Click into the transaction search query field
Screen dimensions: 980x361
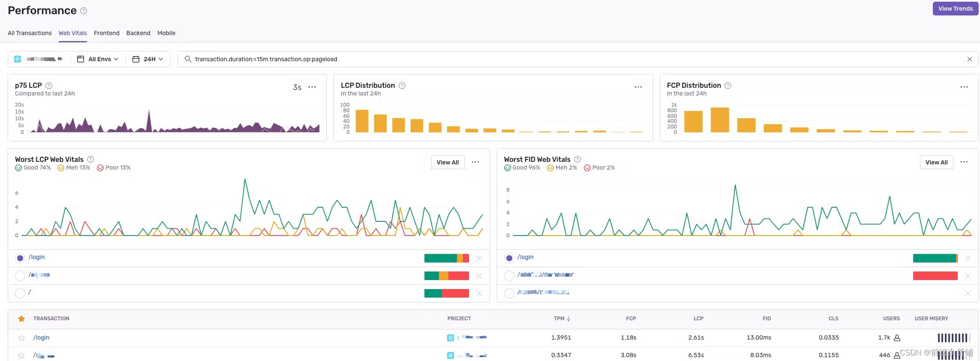click(578, 59)
